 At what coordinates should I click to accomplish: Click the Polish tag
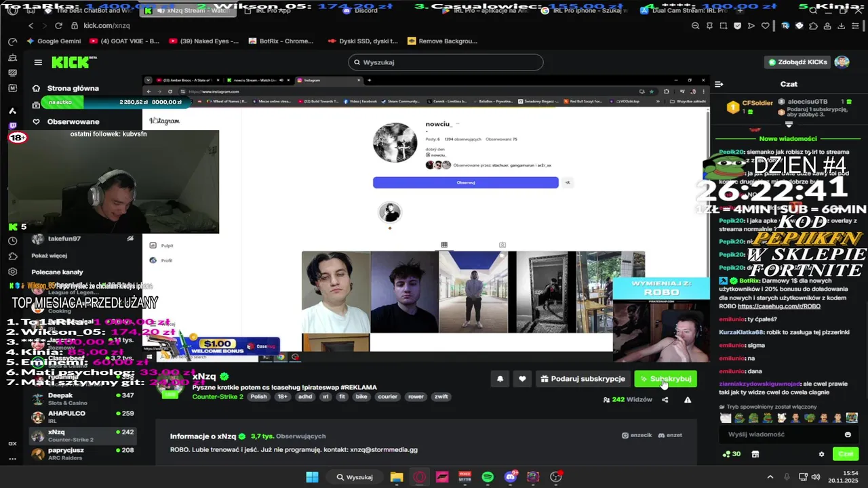point(258,396)
